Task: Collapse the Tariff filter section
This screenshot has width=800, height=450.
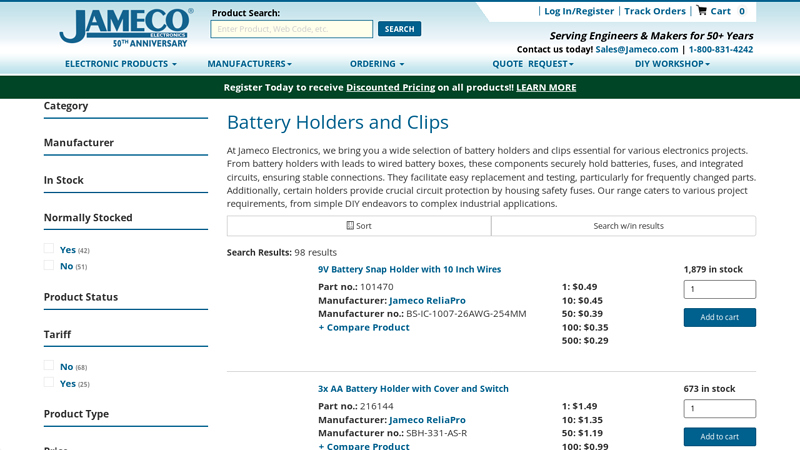Action: point(126,335)
